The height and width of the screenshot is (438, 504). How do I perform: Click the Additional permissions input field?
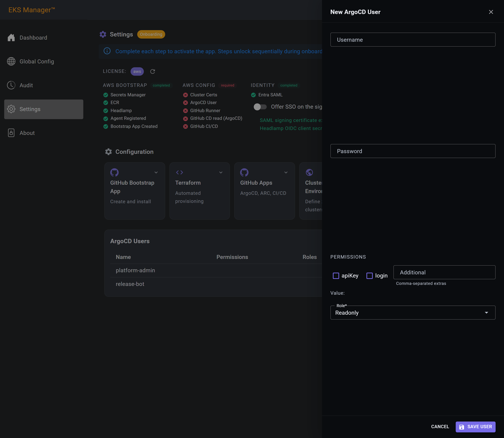444,272
